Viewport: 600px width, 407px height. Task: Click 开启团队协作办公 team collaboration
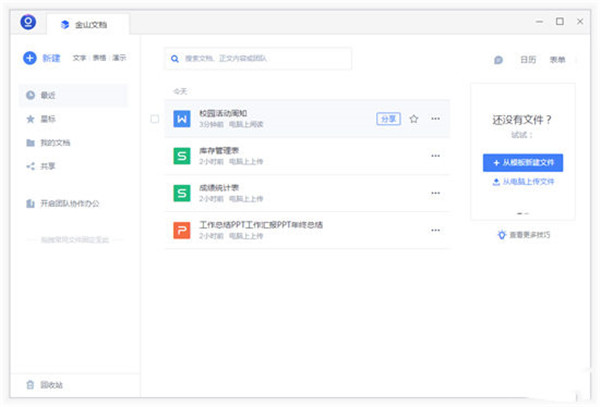70,204
